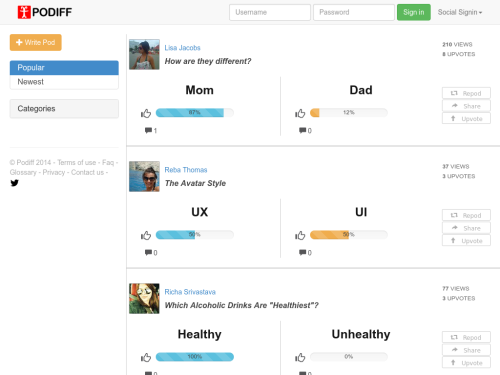The height and width of the screenshot is (375, 500).
Task: Focus the Username input field
Action: (x=270, y=12)
